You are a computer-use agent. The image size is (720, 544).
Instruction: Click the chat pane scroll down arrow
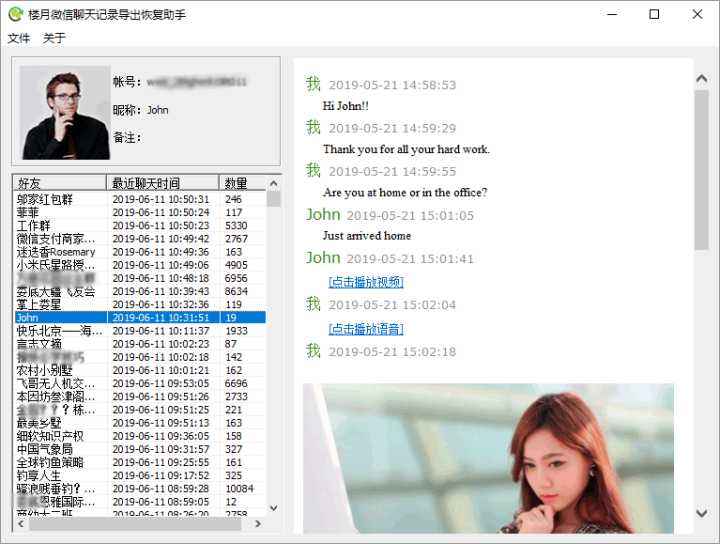702,513
